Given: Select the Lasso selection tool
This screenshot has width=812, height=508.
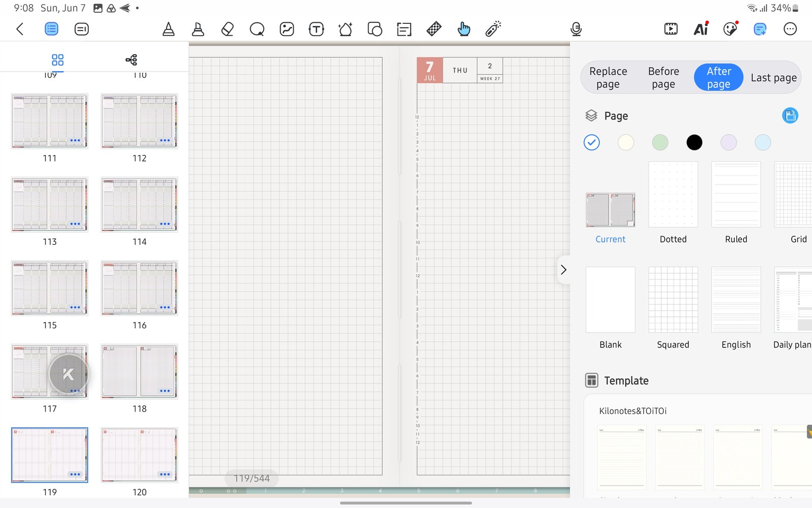Looking at the screenshot, I should click(x=257, y=29).
